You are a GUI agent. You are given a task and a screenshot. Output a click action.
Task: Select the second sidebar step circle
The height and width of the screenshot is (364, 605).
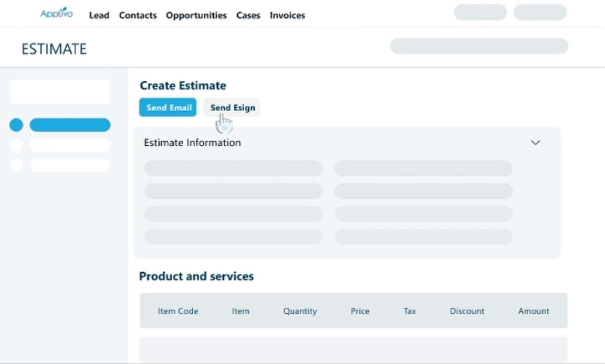tap(16, 145)
